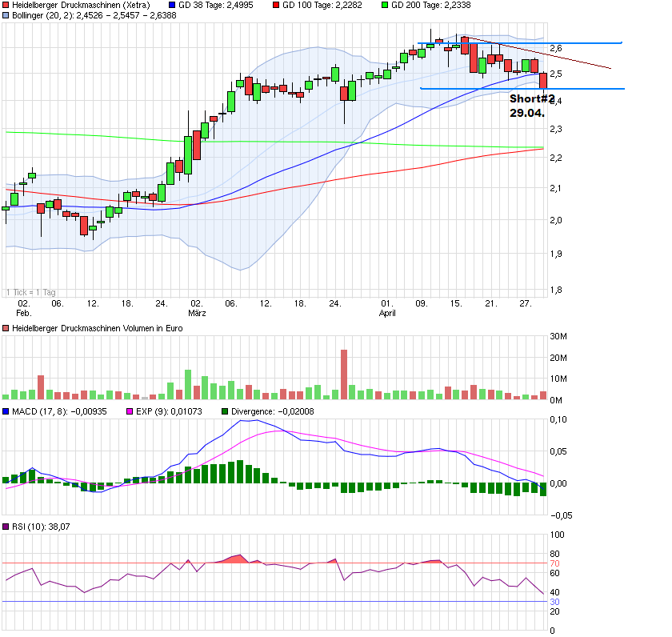This screenshot has width=672, height=637.
Task: Select the 'RSI (10): 38,07' label
Action: point(41,527)
